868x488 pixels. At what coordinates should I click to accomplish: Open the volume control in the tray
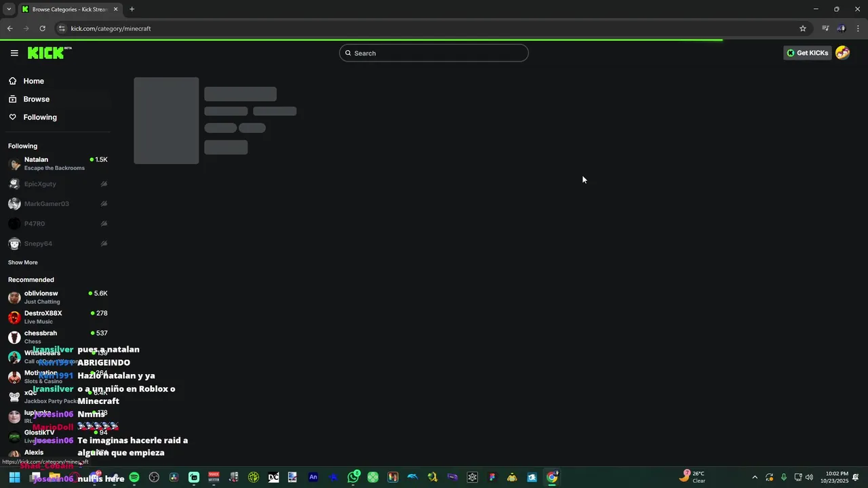pyautogui.click(x=809, y=477)
